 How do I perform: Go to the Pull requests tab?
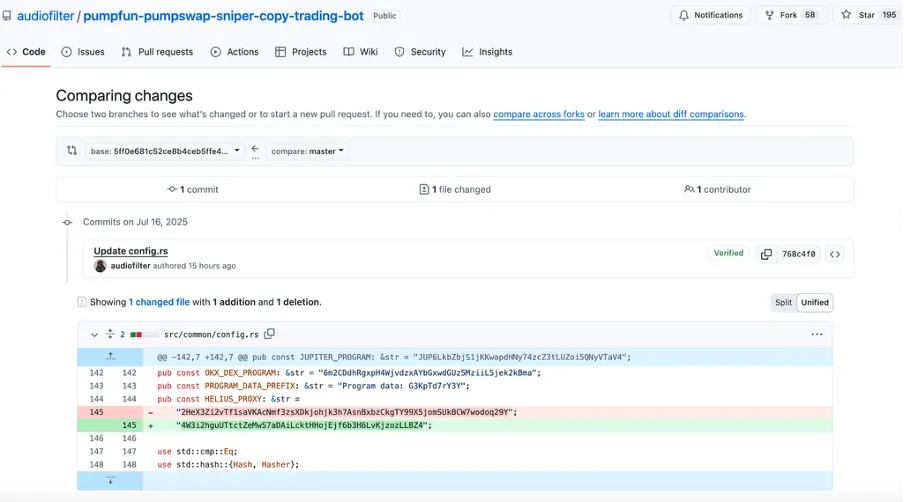(x=157, y=52)
